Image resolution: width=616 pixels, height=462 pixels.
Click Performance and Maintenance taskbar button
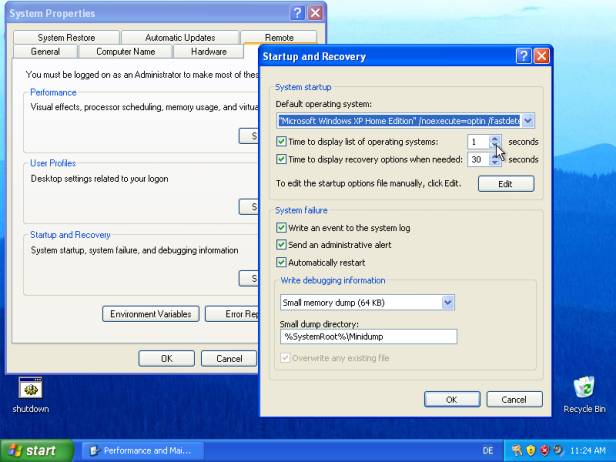coord(142,451)
